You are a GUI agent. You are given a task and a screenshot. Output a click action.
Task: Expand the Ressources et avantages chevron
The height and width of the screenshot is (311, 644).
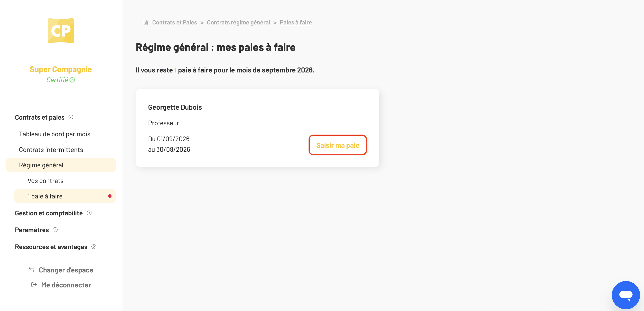(x=94, y=247)
